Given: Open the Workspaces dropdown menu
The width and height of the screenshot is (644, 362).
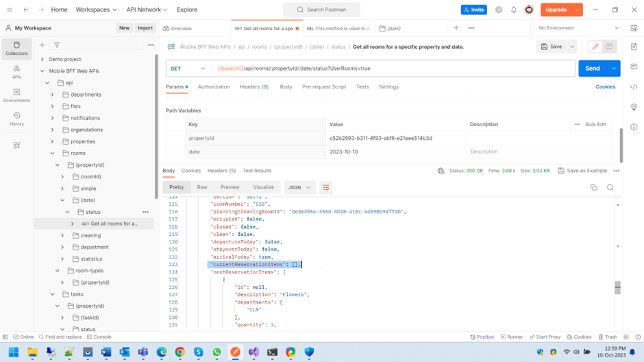Looking at the screenshot, I should (x=96, y=10).
